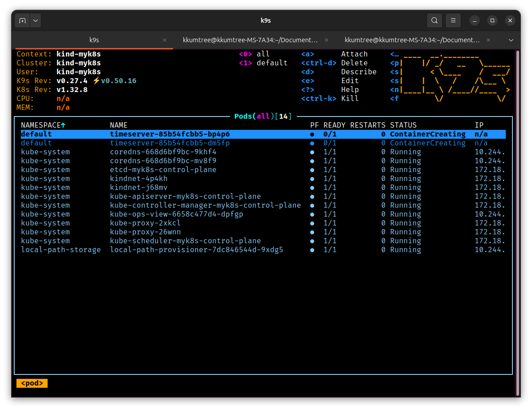
Task: Click the <pod> breadcrumb label
Action: click(32, 383)
